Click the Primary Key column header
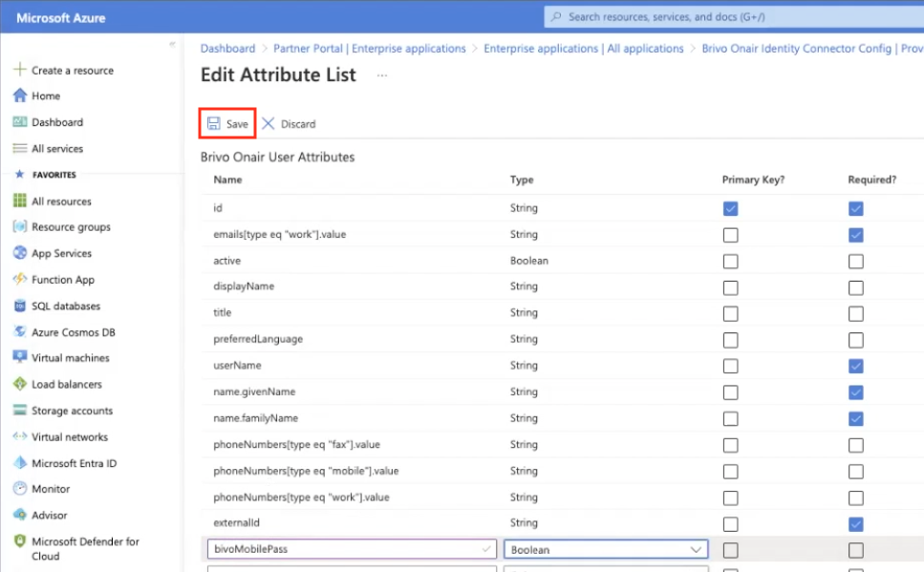 pyautogui.click(x=753, y=180)
